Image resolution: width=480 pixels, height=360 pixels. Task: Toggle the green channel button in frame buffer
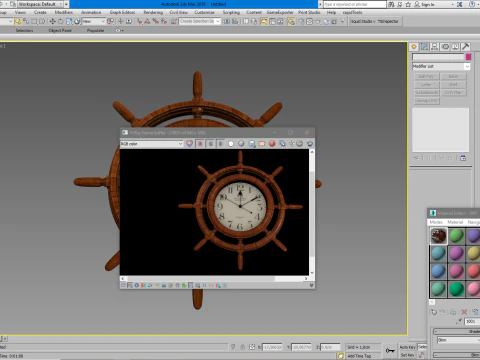point(210,144)
